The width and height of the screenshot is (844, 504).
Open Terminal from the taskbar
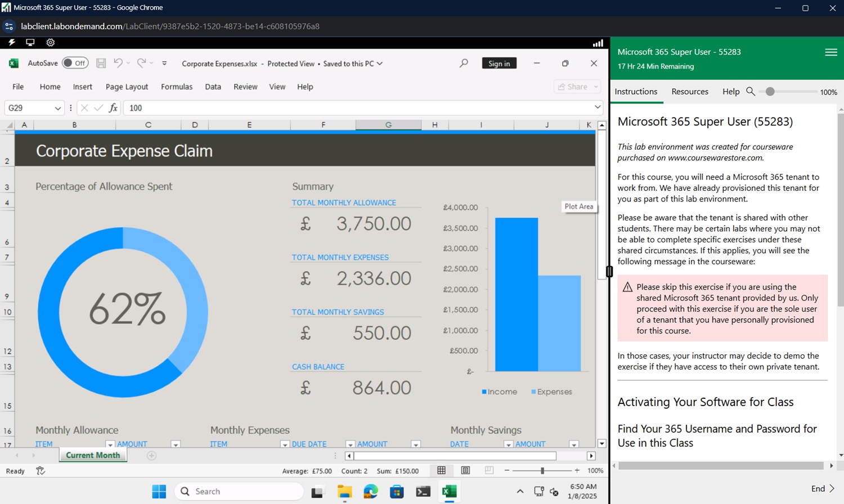(x=423, y=492)
